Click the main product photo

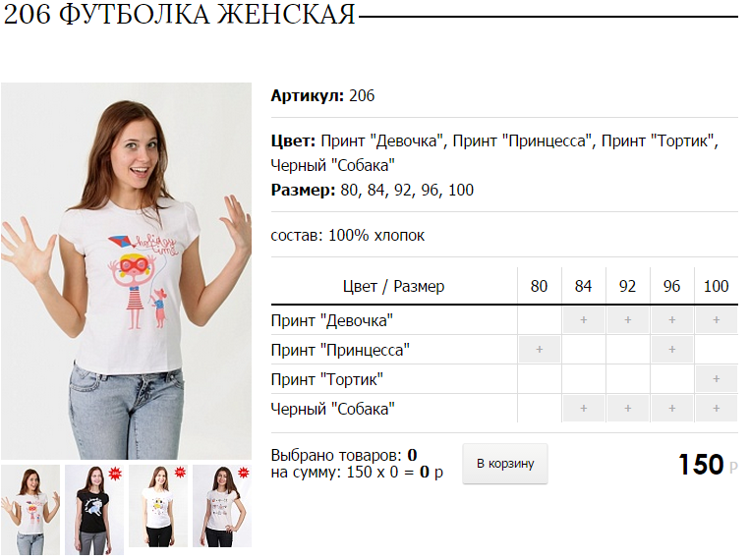tap(127, 273)
